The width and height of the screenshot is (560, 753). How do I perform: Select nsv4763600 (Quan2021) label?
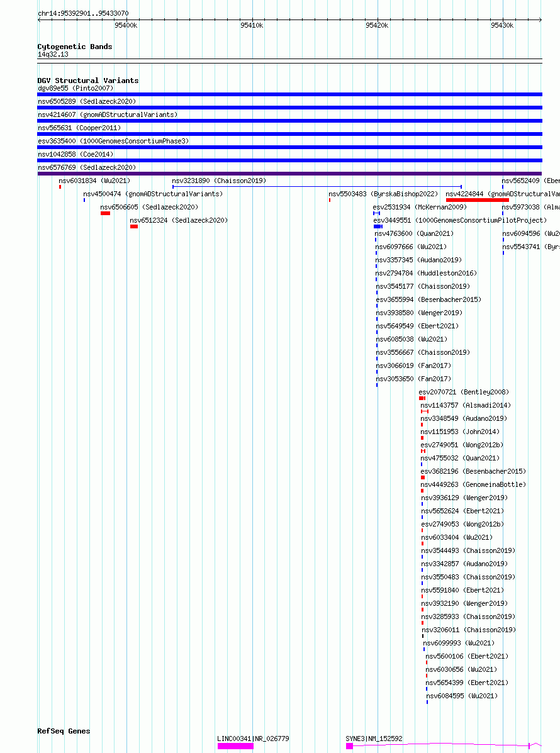click(x=414, y=233)
